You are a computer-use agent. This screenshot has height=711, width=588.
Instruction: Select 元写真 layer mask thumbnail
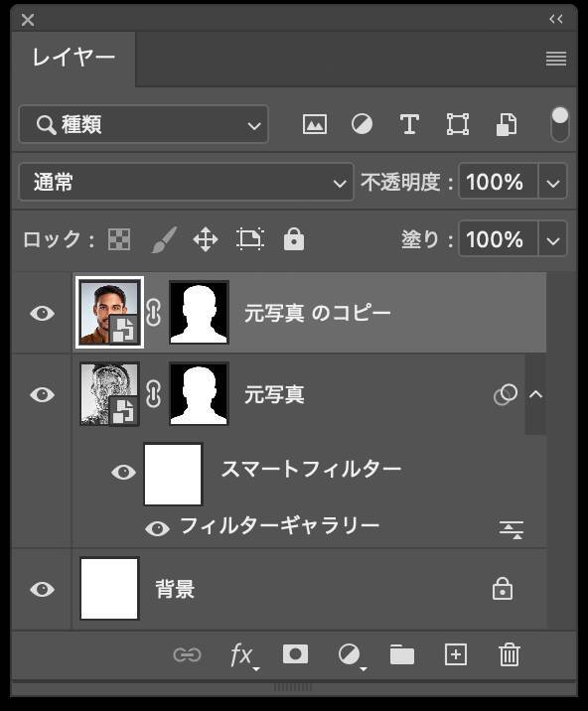click(199, 393)
